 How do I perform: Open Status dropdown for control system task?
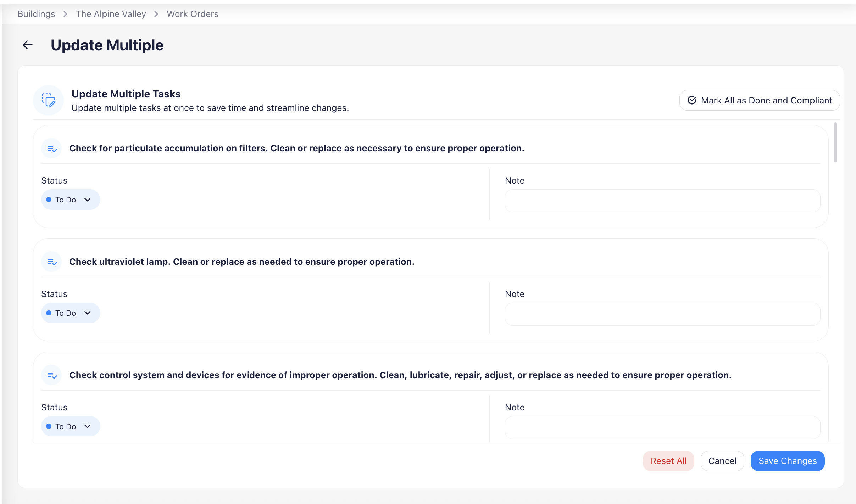click(71, 426)
